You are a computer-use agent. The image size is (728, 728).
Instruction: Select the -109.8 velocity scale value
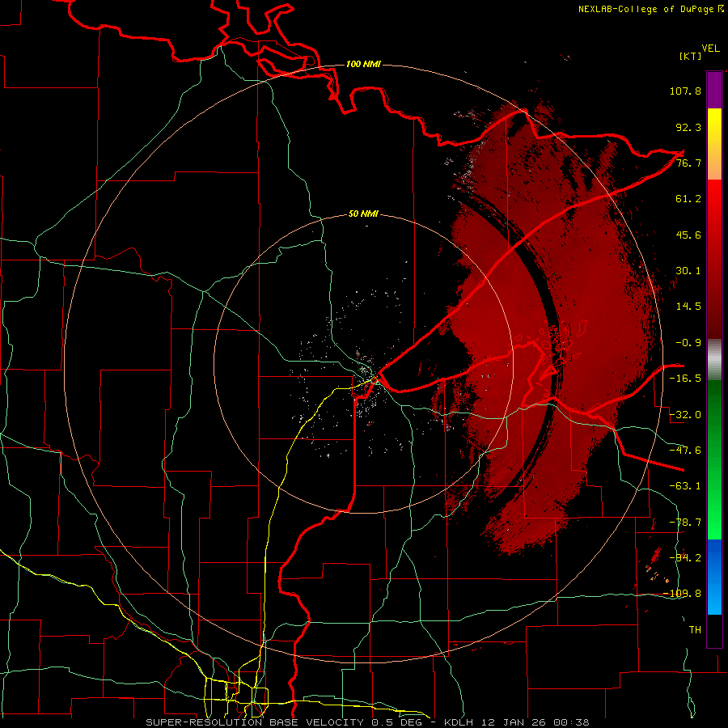(682, 594)
